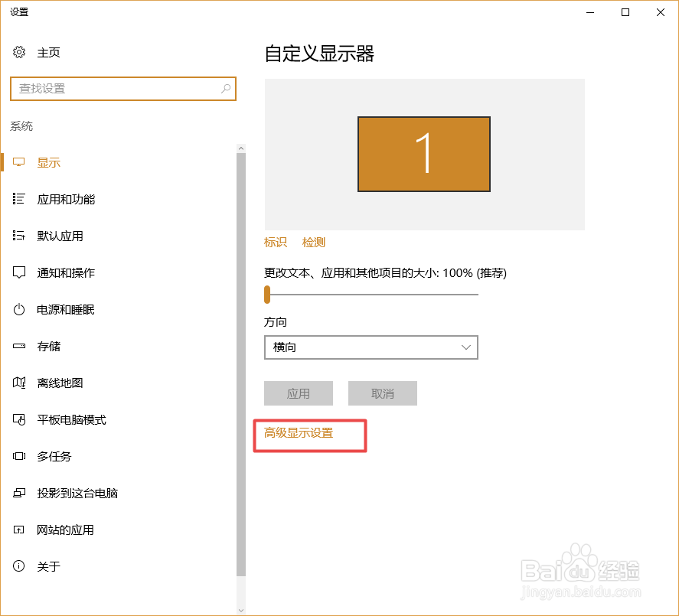The width and height of the screenshot is (679, 616).
Task: Click the 应用 apply button
Action: [299, 393]
